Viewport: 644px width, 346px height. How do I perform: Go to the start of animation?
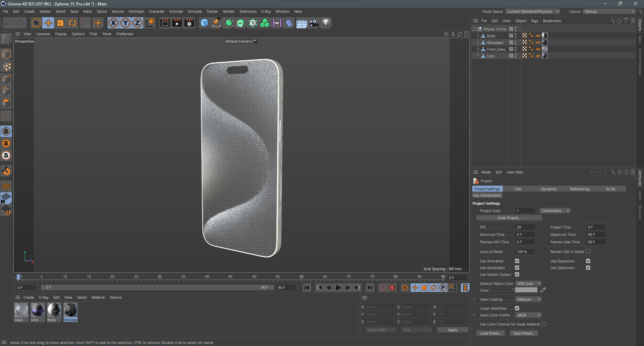[307, 288]
